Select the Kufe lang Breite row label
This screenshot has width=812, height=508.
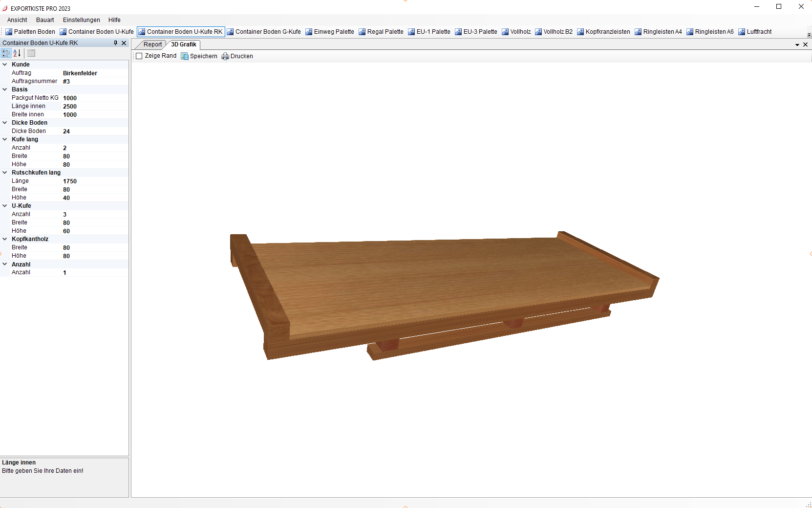click(x=20, y=156)
